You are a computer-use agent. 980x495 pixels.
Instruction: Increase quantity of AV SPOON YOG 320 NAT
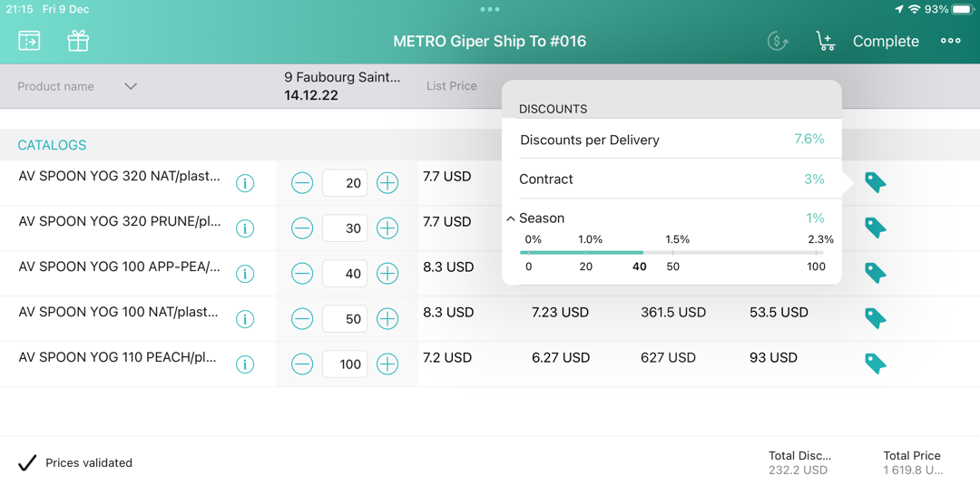(x=387, y=183)
